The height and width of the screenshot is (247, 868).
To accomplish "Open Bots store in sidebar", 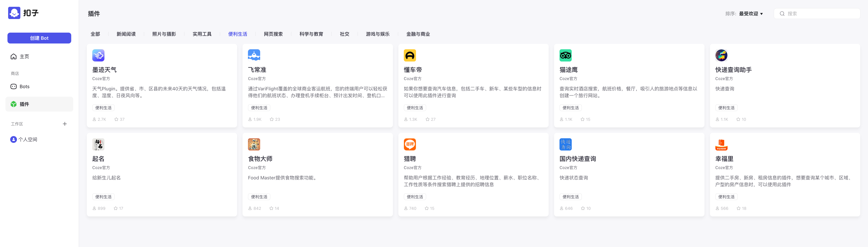I will click(x=39, y=86).
